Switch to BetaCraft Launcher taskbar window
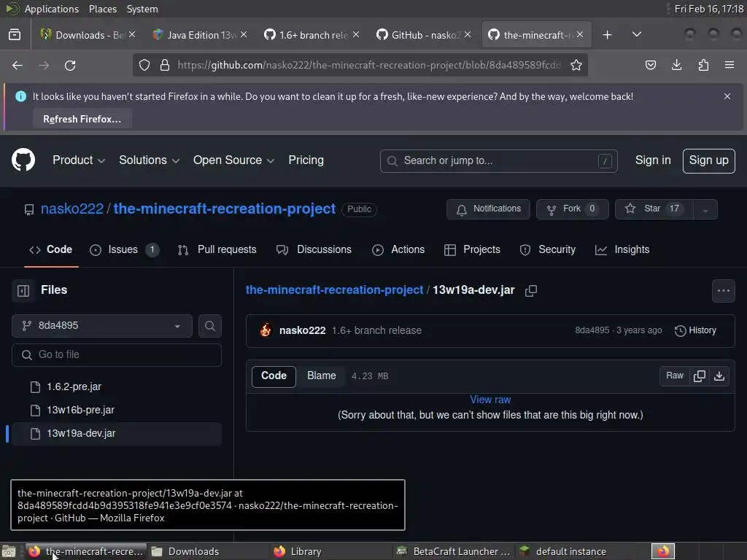Viewport: 747px width, 560px height. [x=454, y=551]
